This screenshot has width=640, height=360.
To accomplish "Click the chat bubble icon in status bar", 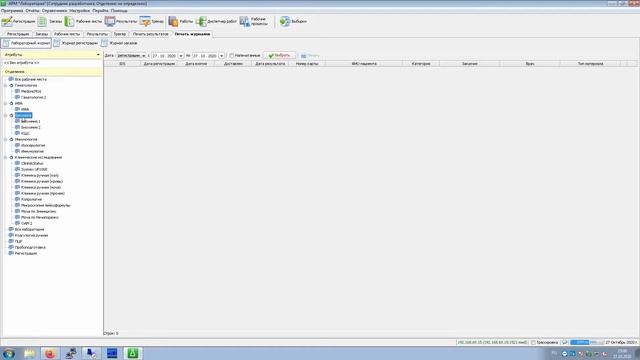I will 565,342.
